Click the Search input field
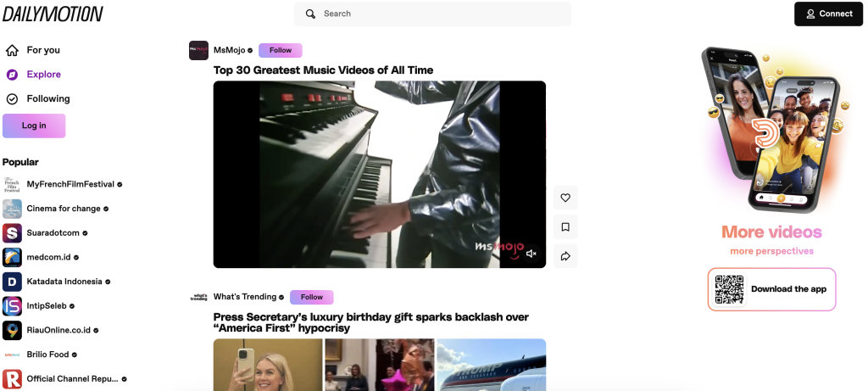Screen dimensions: 868x391 coord(432,14)
